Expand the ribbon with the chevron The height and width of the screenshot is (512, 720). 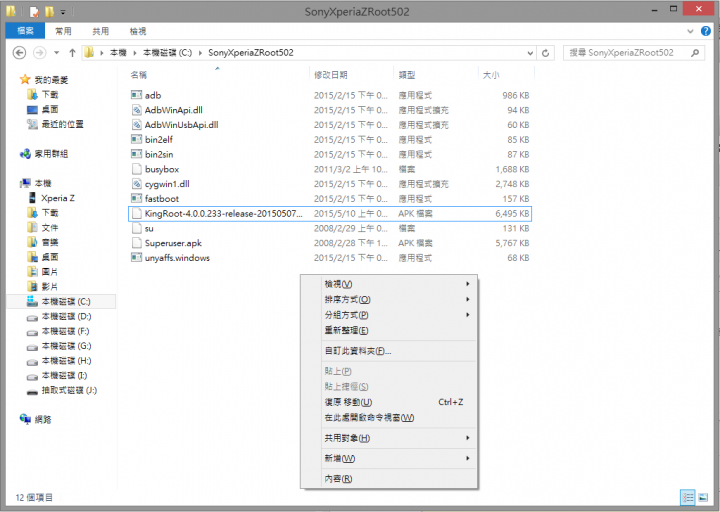[x=690, y=31]
